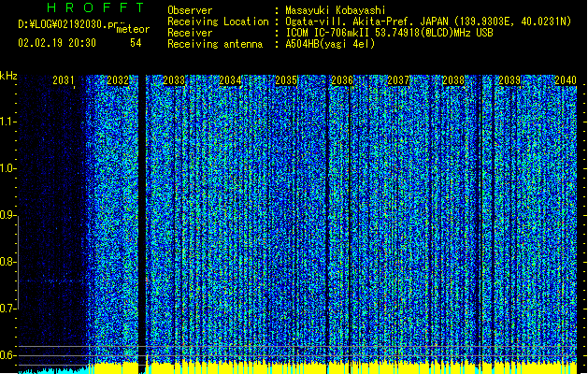
Task: Click the kHz axis unit label
Action: tap(8, 76)
